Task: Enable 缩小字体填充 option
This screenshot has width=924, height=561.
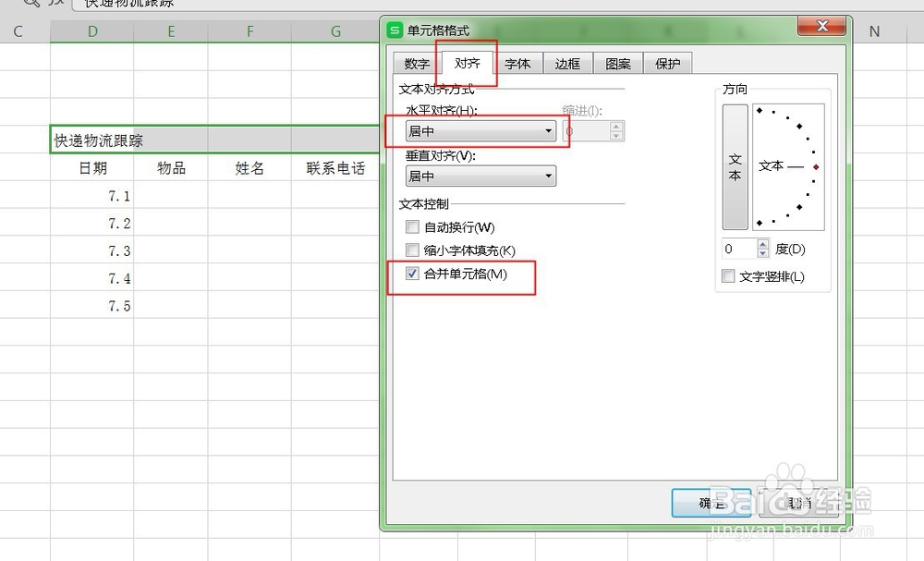Action: [412, 250]
